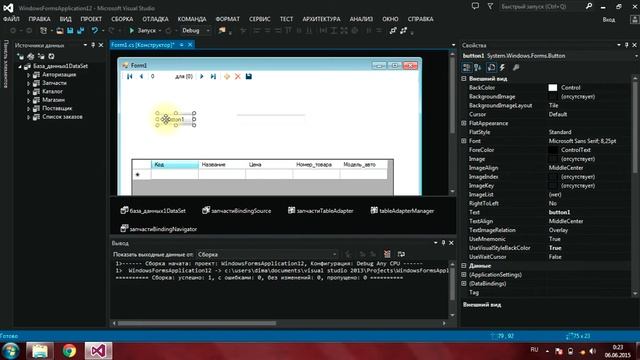This screenshot has width=640, height=360.
Task: Click the Properties page icon in Свойства
Action: pyautogui.click(x=491, y=67)
